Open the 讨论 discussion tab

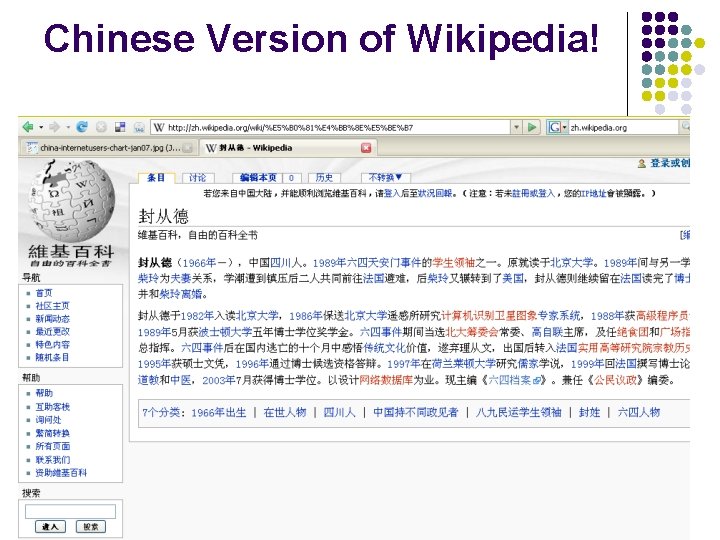tap(197, 178)
